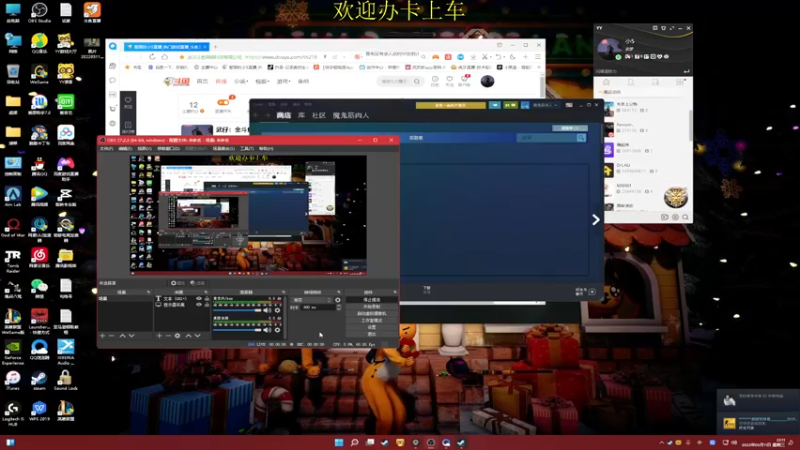Adjust transition duration stepper arrows
The height and width of the screenshot is (450, 800).
(339, 308)
